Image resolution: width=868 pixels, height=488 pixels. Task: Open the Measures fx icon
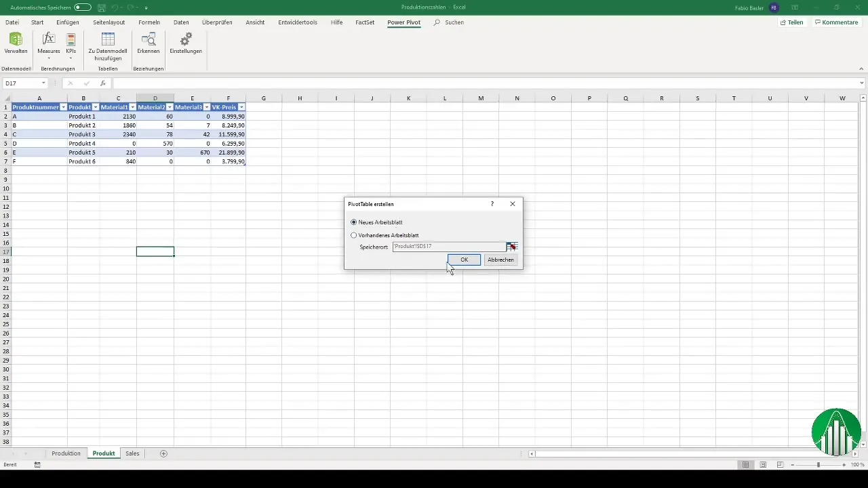(x=49, y=39)
